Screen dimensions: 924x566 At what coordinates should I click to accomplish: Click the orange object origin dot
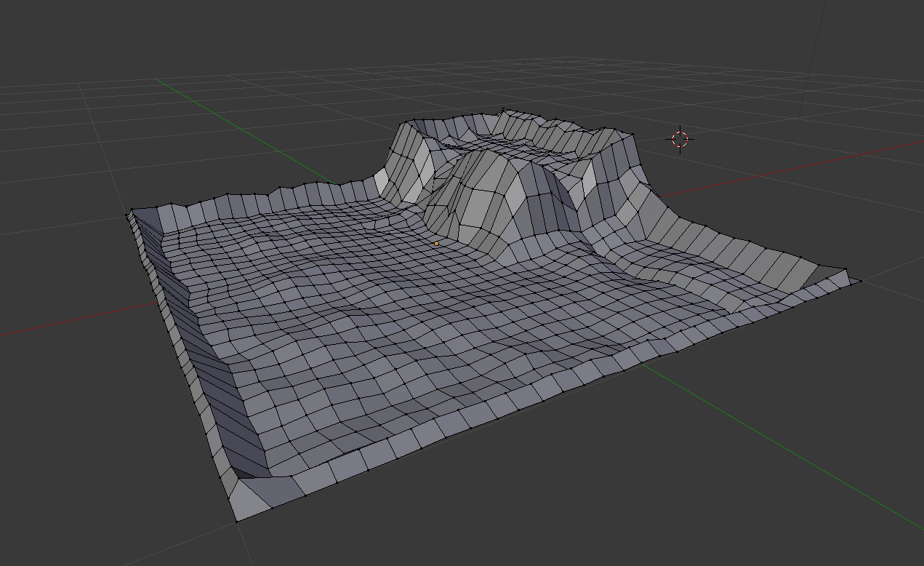(x=436, y=244)
